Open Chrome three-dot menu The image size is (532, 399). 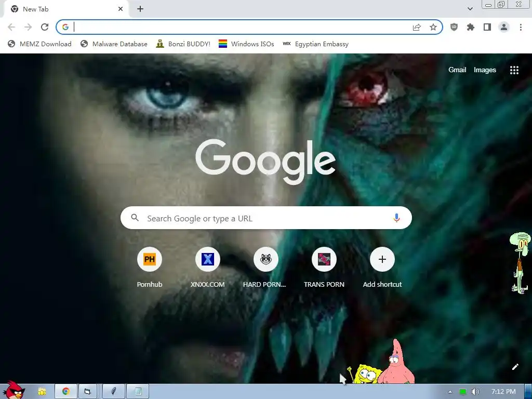[x=521, y=27]
